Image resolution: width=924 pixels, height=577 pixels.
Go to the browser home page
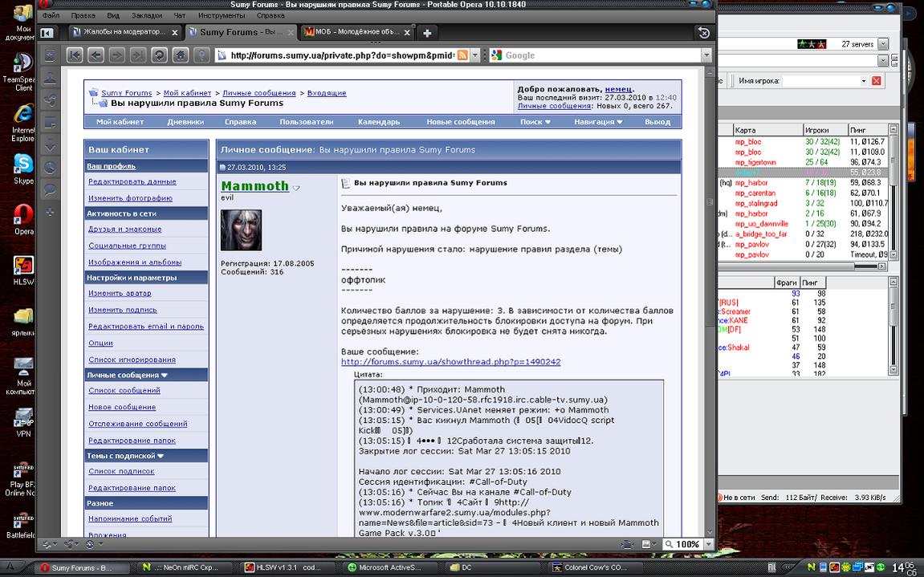180,55
